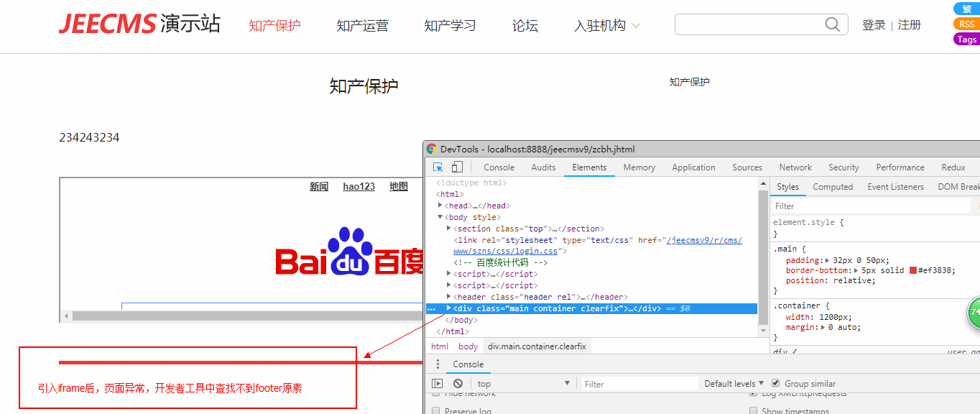Screen dimensions: 980x414
Task: Go to the 论坛 navigation link
Action: point(525,26)
